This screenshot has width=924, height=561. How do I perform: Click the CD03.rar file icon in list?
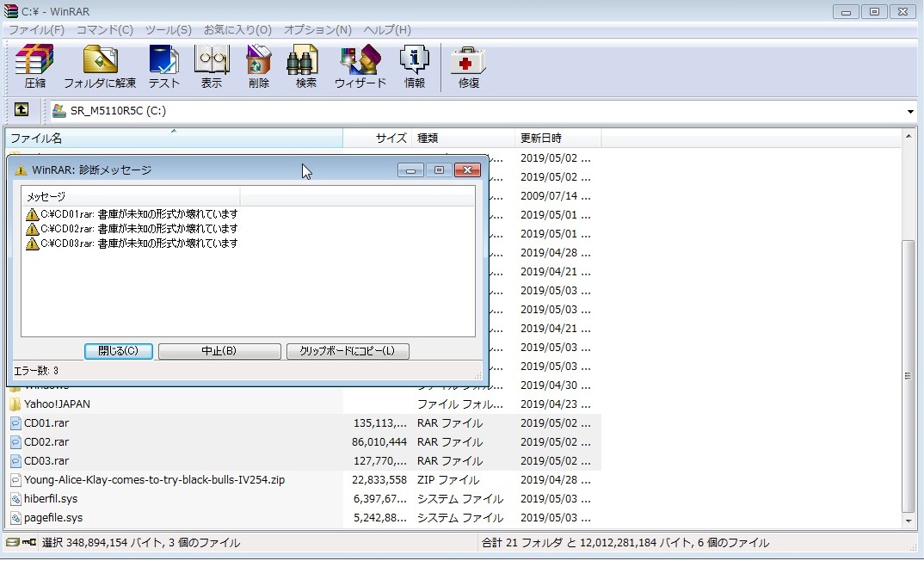(15, 461)
